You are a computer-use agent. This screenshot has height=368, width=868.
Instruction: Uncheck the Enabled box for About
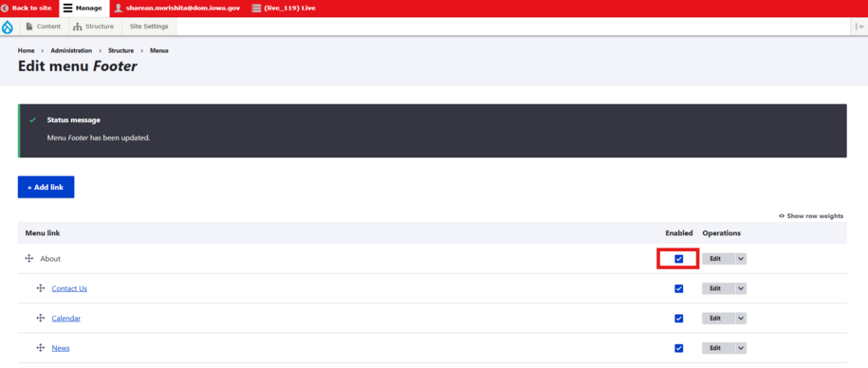tap(678, 258)
